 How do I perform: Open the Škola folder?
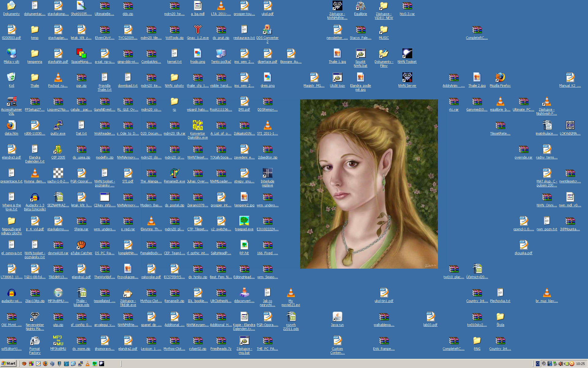pos(500,317)
